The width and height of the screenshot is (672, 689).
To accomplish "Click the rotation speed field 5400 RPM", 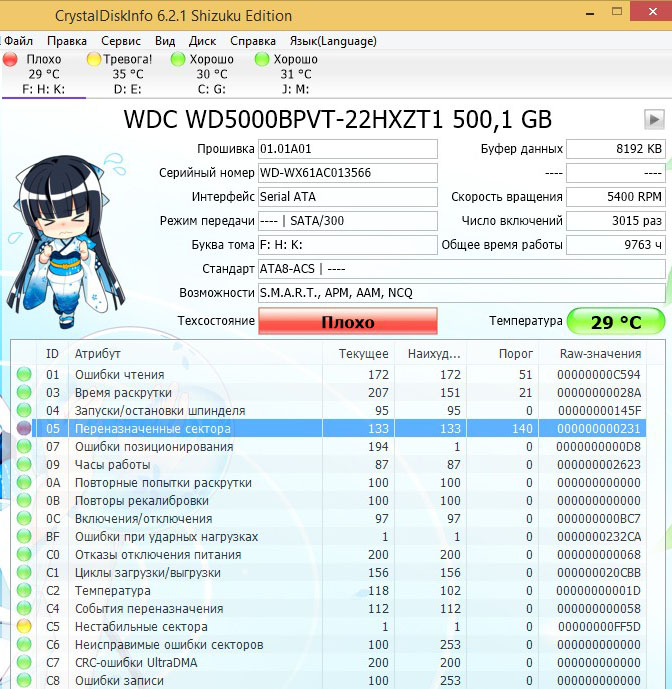I will [616, 197].
